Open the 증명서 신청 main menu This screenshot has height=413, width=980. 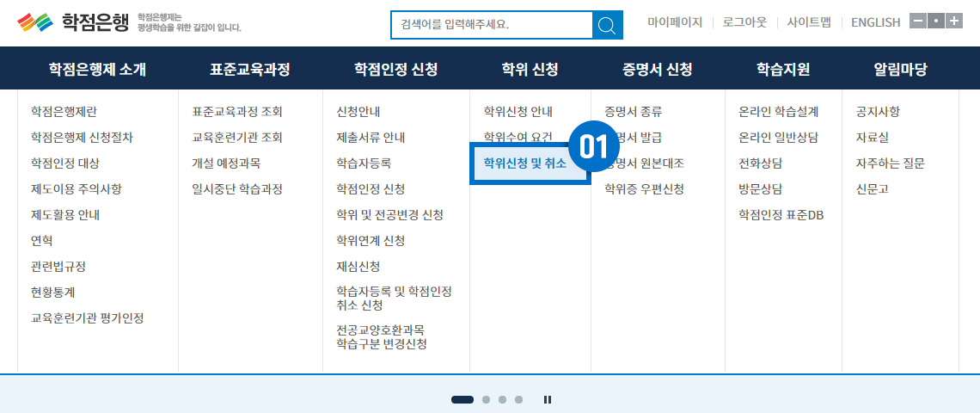(657, 70)
